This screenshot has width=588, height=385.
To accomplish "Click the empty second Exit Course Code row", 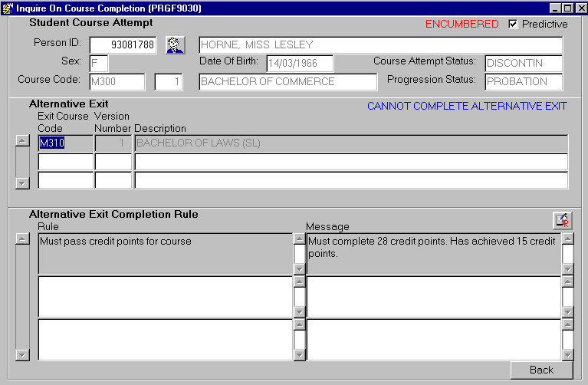I will coord(65,162).
